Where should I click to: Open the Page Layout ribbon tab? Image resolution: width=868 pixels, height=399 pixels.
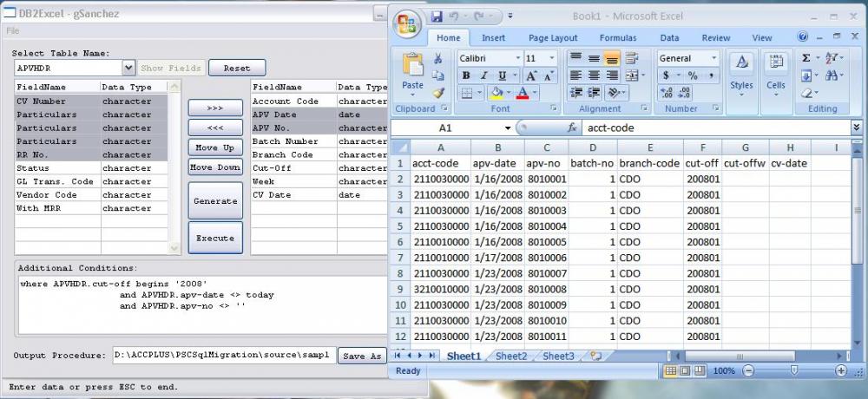pyautogui.click(x=553, y=38)
